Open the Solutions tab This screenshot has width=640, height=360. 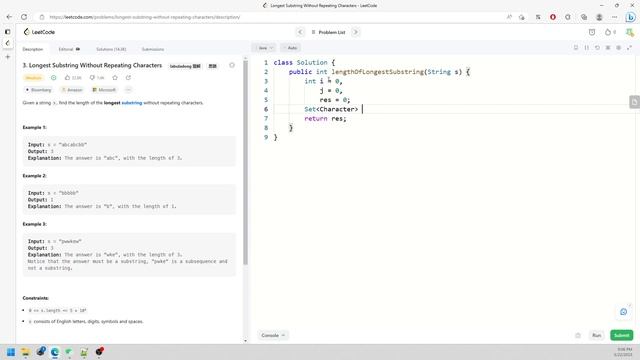(x=111, y=49)
